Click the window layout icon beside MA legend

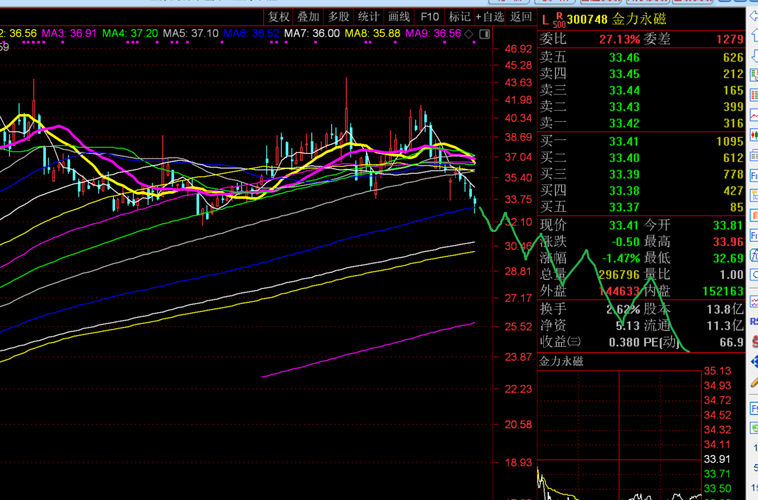click(484, 34)
